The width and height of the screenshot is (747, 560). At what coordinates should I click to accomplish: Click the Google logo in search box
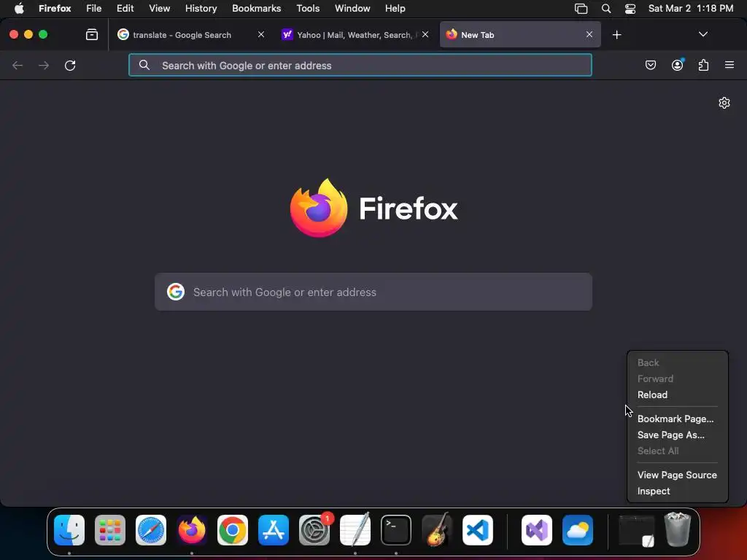click(x=176, y=292)
